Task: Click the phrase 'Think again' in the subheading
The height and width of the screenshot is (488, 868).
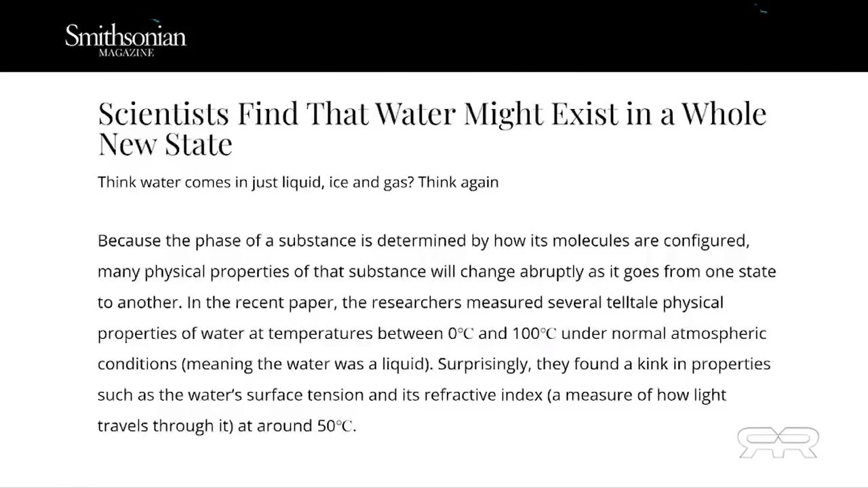Action: [x=458, y=182]
